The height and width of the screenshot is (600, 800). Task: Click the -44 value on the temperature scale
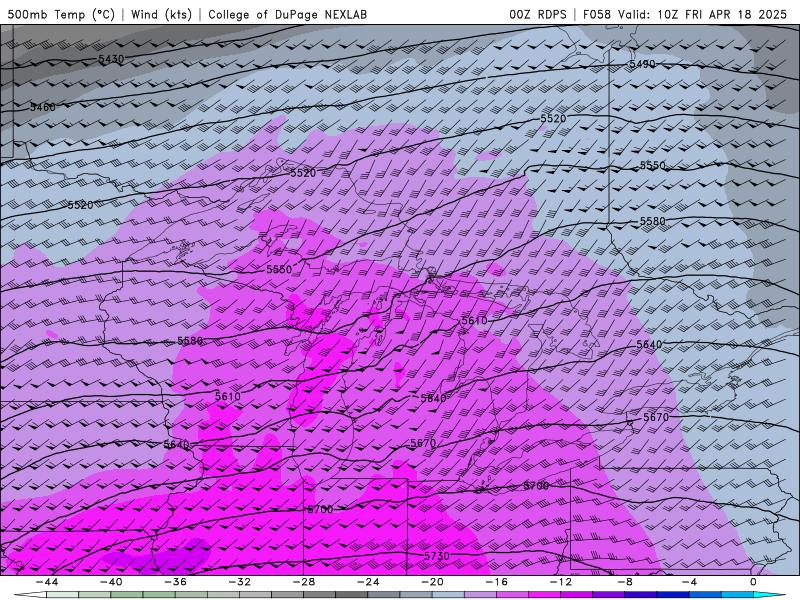point(47,582)
